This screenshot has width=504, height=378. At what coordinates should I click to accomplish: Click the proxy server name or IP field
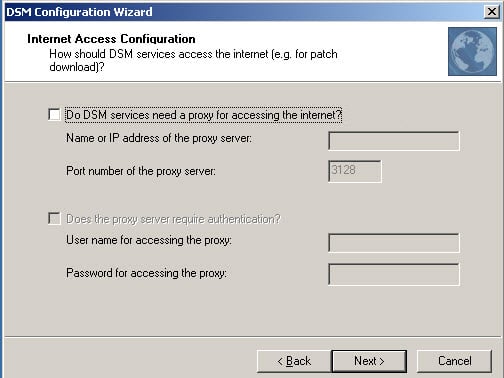click(394, 141)
